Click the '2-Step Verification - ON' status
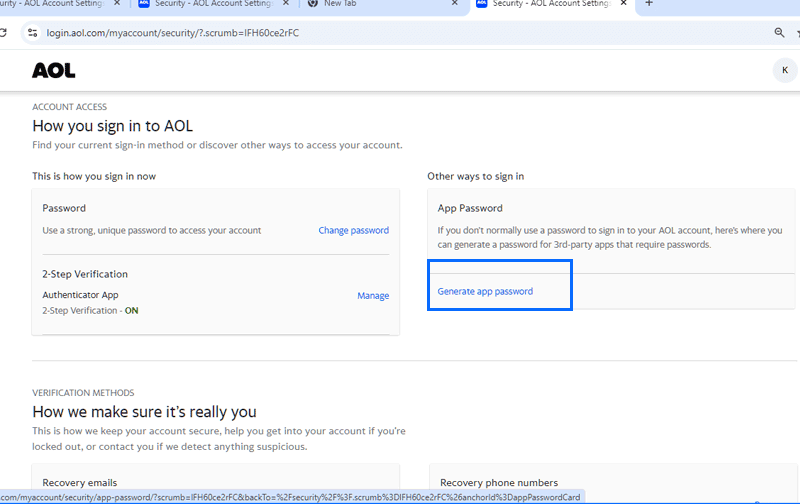 pos(90,310)
